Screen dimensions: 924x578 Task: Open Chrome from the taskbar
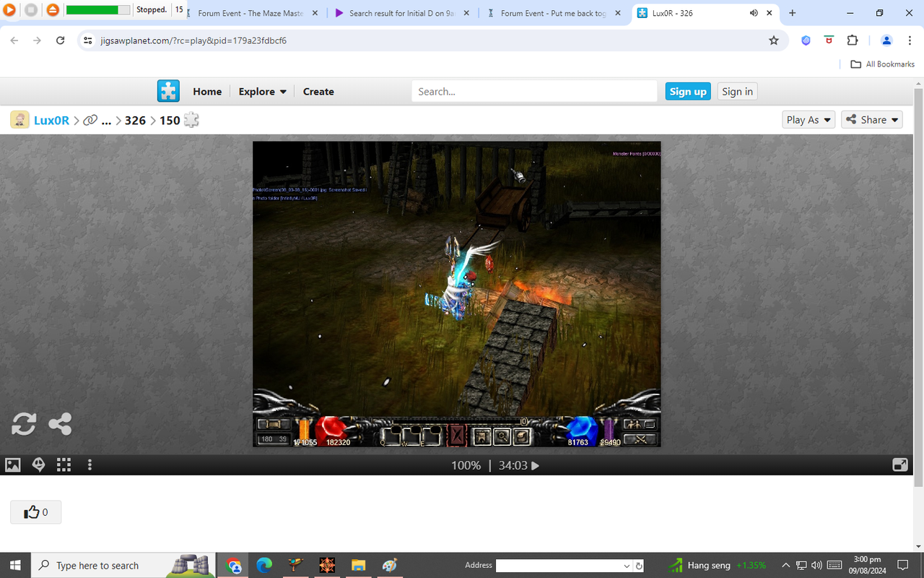tap(234, 565)
